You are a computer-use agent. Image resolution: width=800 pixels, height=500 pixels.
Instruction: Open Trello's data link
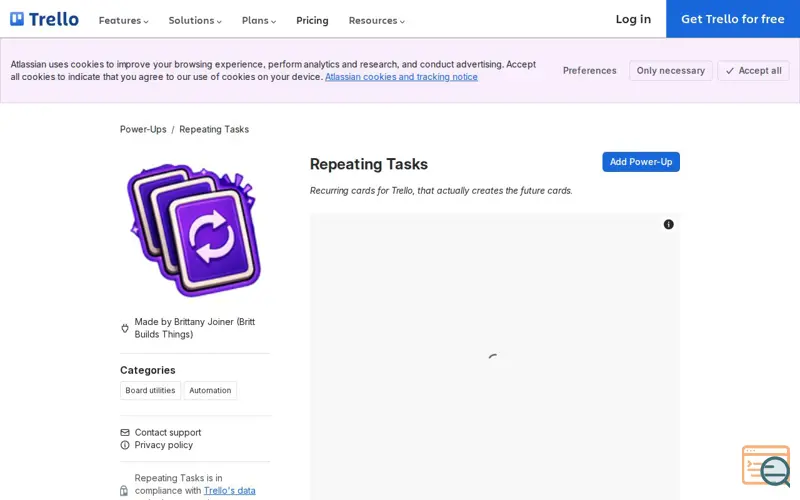point(230,491)
